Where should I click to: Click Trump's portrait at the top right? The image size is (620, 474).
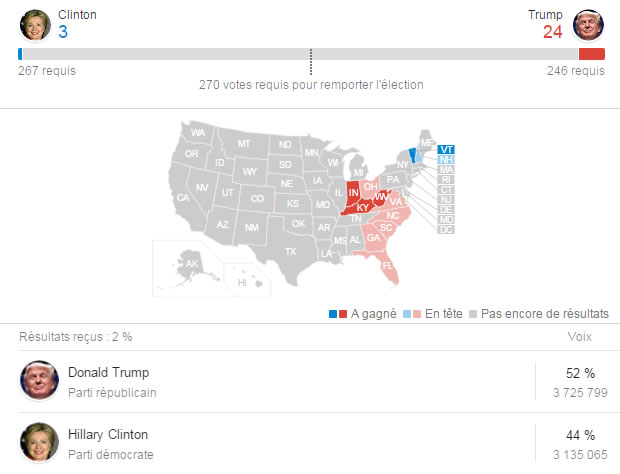tap(588, 25)
